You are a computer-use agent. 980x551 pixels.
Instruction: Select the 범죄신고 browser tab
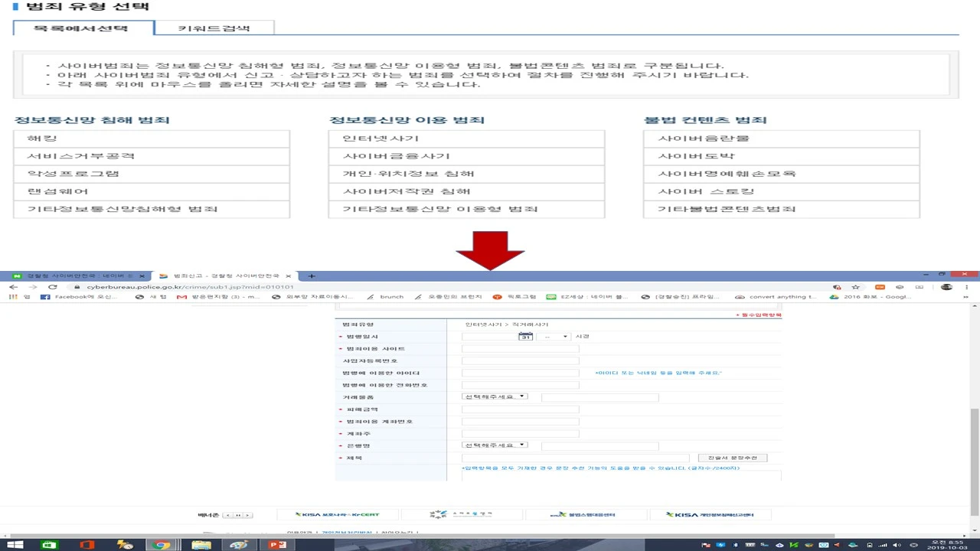(x=224, y=275)
